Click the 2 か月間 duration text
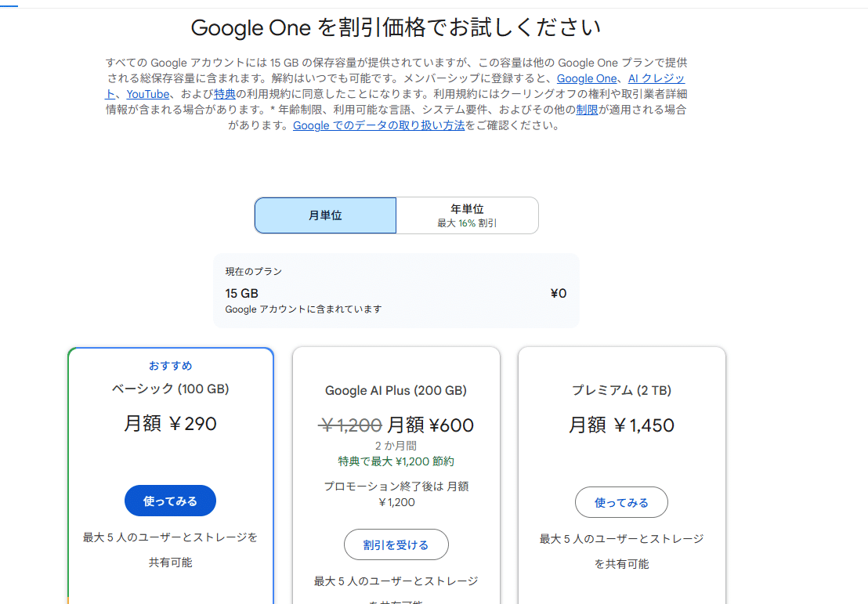Image resolution: width=868 pixels, height=604 pixels. pyautogui.click(x=396, y=446)
